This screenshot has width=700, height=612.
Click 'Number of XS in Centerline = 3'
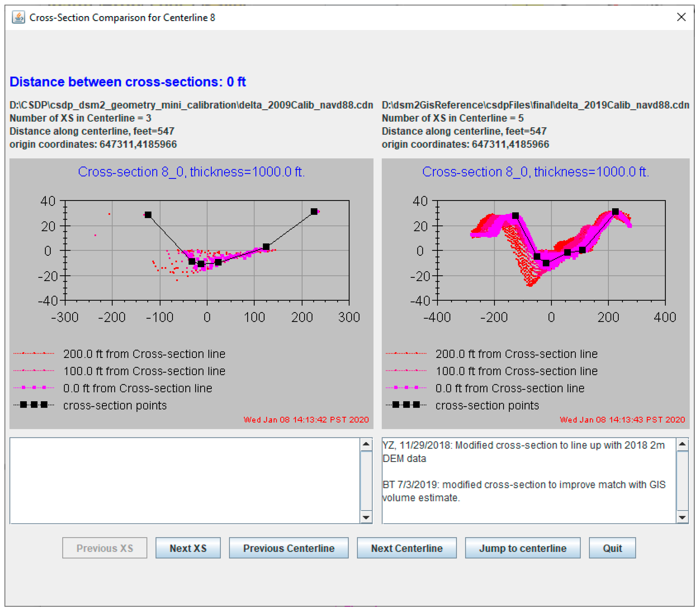(x=80, y=118)
